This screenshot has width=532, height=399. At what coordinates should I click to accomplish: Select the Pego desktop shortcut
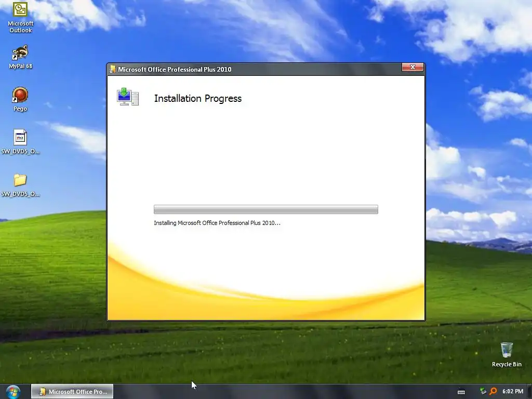[x=20, y=99]
